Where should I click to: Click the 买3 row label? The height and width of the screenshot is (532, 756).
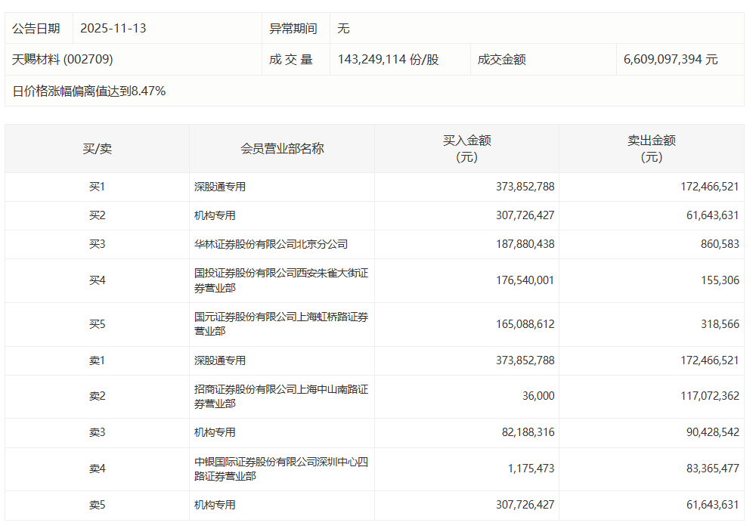[97, 244]
